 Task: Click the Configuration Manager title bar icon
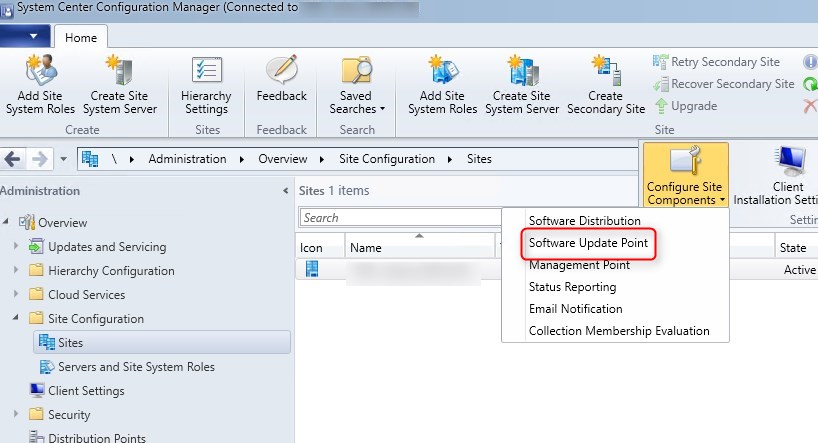[x=7, y=9]
